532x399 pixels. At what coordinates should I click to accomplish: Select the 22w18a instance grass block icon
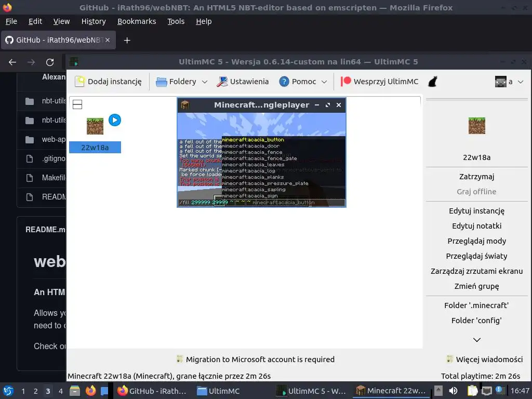[x=95, y=126]
